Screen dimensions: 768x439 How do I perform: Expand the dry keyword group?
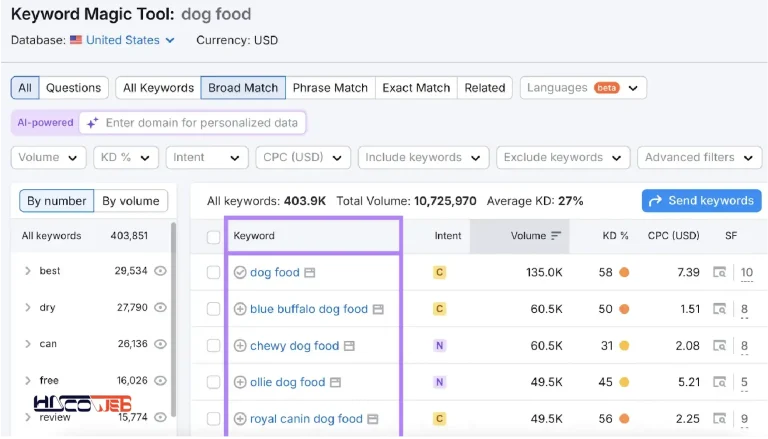(28, 308)
